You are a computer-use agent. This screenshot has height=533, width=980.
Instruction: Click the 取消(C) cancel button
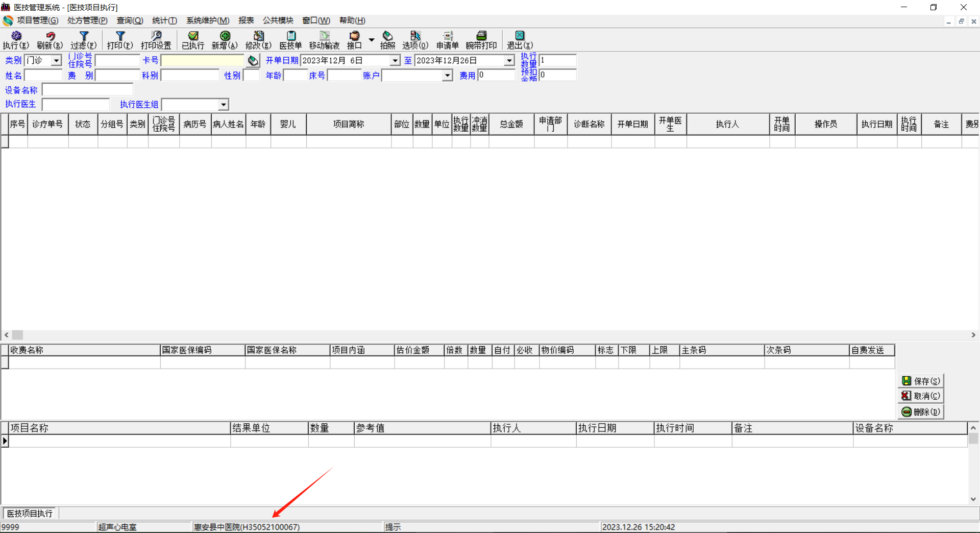coord(921,396)
